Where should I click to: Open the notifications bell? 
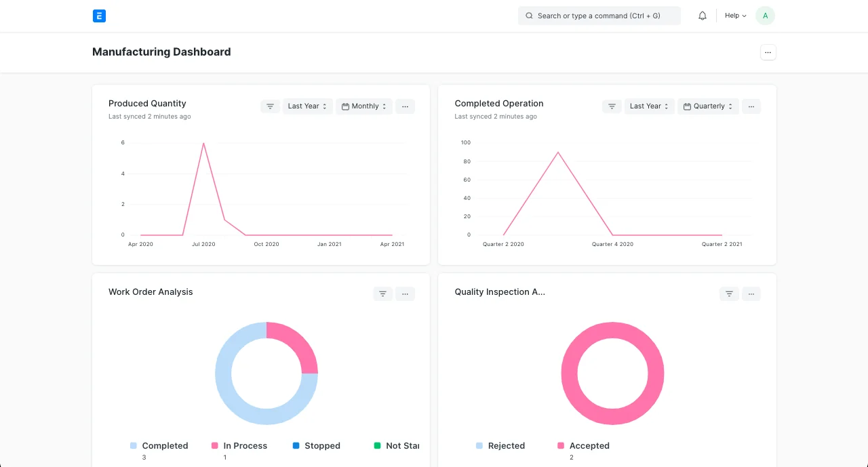coord(703,16)
